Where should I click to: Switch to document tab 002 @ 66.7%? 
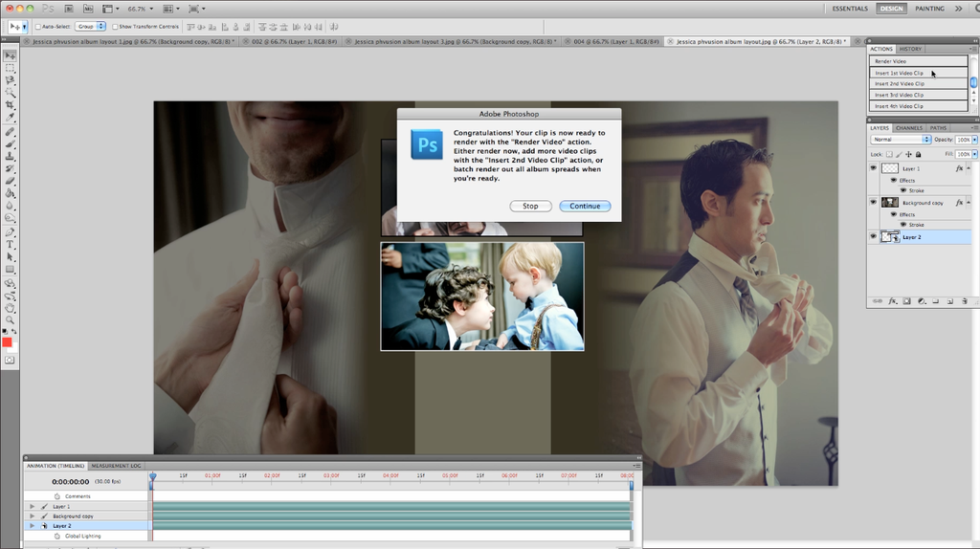click(295, 41)
